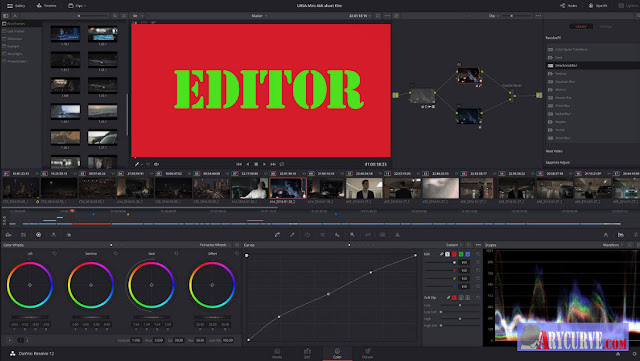Open curves panel options menu dots
The image size is (640, 361).
478,245
